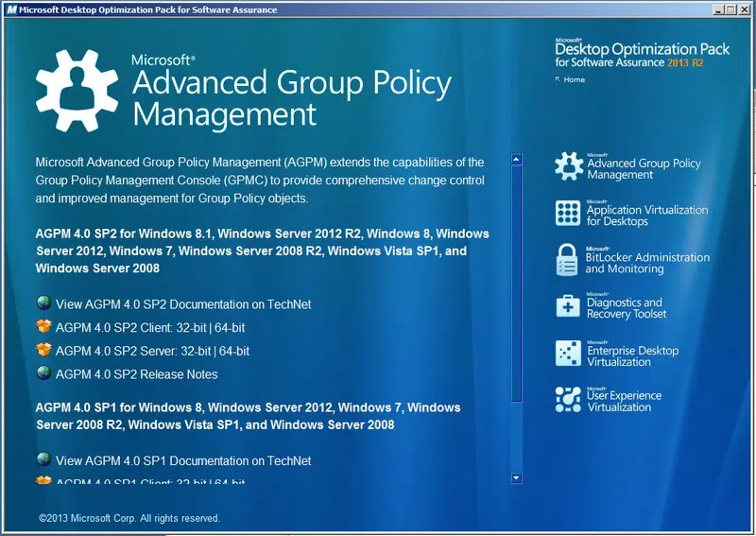Open AGPM 4.0 SP2 Release Notes
The image size is (756, 536).
point(136,374)
